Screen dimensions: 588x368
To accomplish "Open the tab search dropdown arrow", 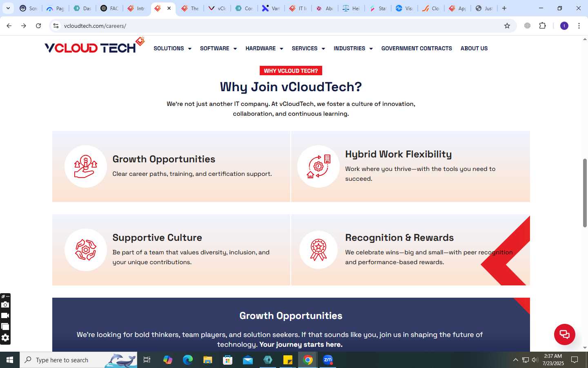I will 8,8.
